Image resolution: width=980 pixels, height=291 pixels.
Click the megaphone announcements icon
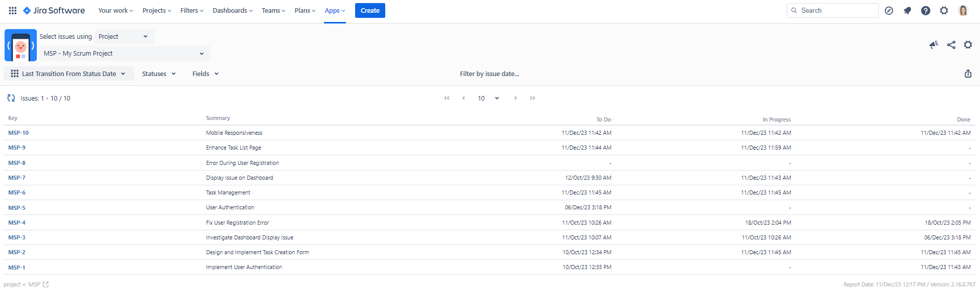[934, 45]
